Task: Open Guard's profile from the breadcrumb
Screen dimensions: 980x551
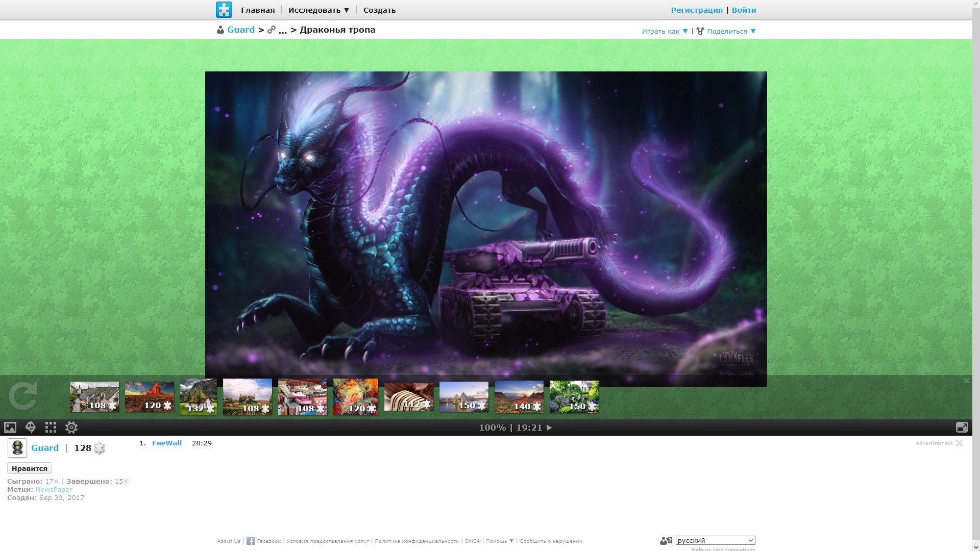Action: click(241, 30)
